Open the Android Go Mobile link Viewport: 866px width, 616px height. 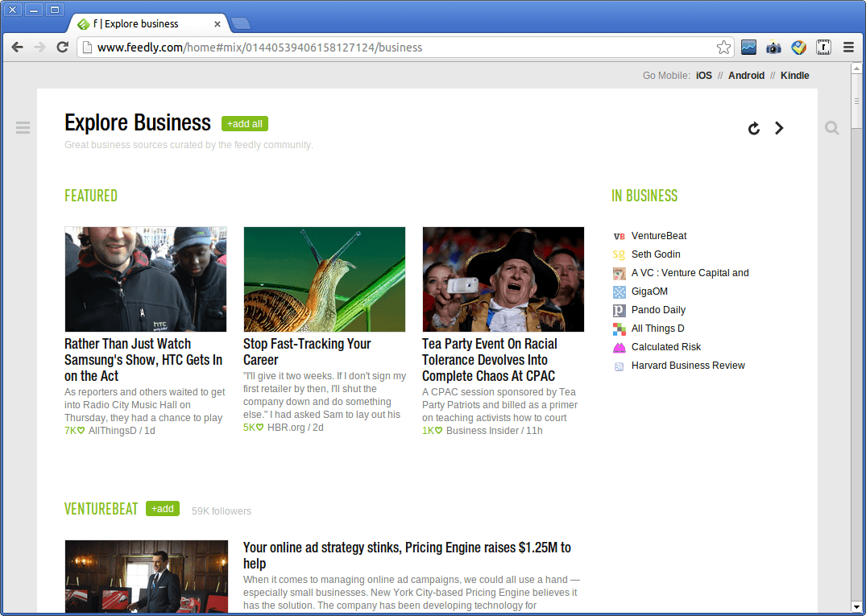(746, 75)
